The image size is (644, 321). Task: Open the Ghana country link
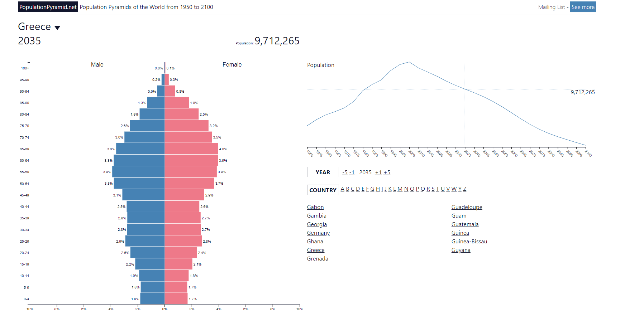315,242
